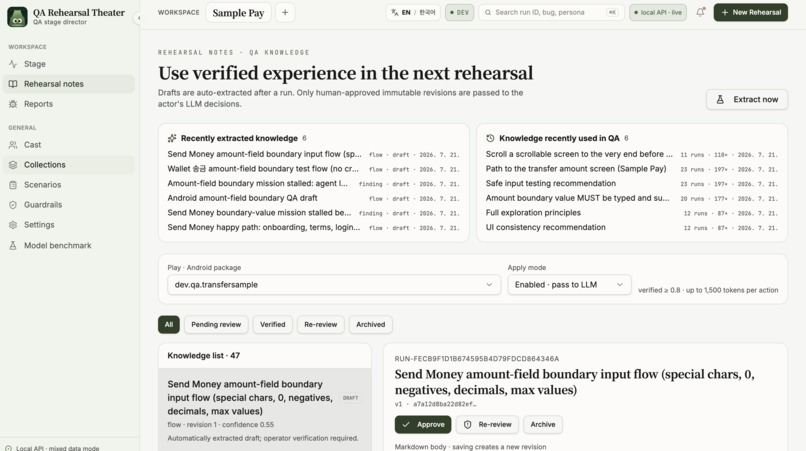Screen dimensions: 806x451
Task: Start a New Rehearsal
Action: point(750,12)
